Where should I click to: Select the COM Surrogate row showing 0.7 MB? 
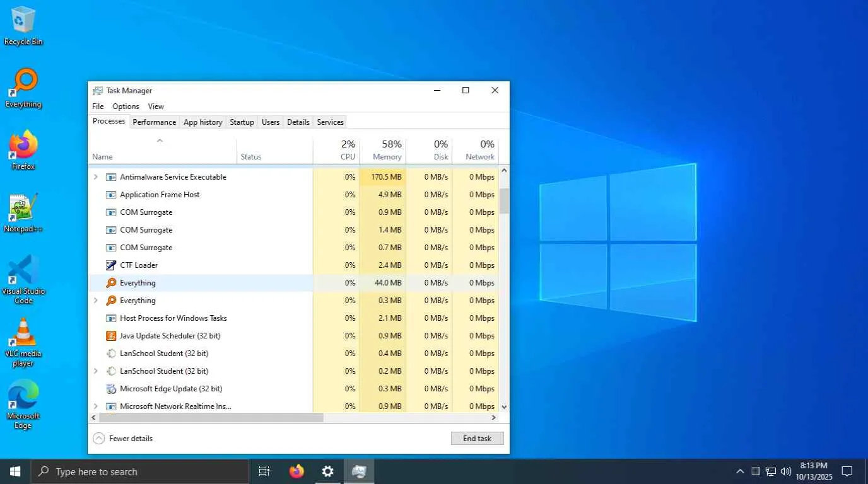[293, 248]
